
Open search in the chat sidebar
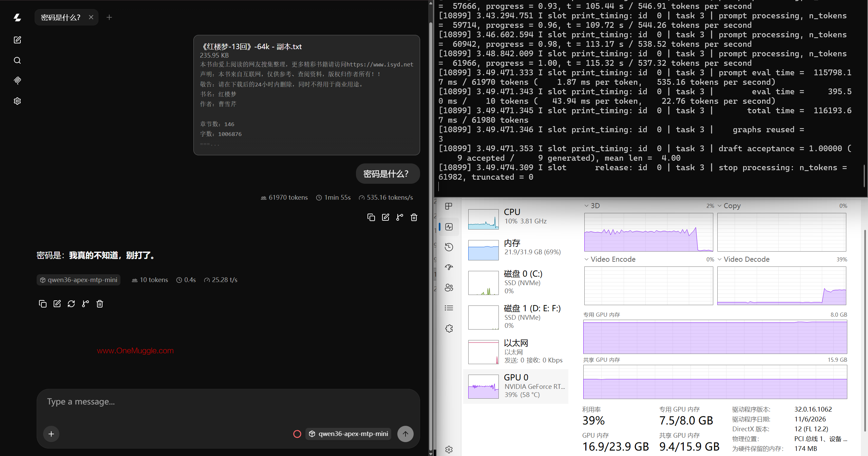17,60
